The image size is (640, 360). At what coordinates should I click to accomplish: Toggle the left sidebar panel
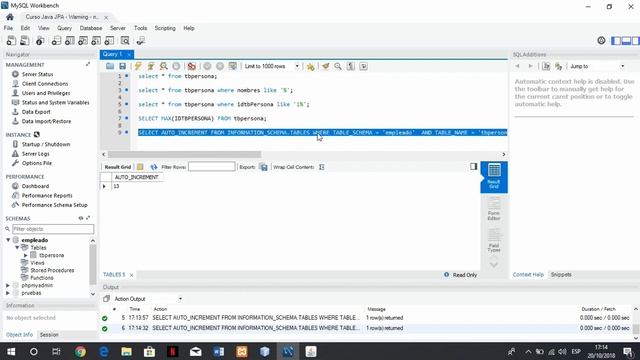coord(616,40)
